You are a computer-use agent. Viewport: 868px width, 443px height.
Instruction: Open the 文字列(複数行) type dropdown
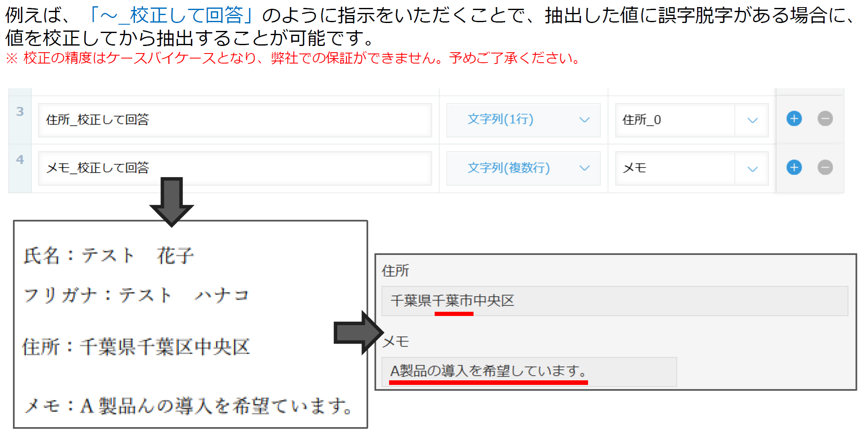523,168
